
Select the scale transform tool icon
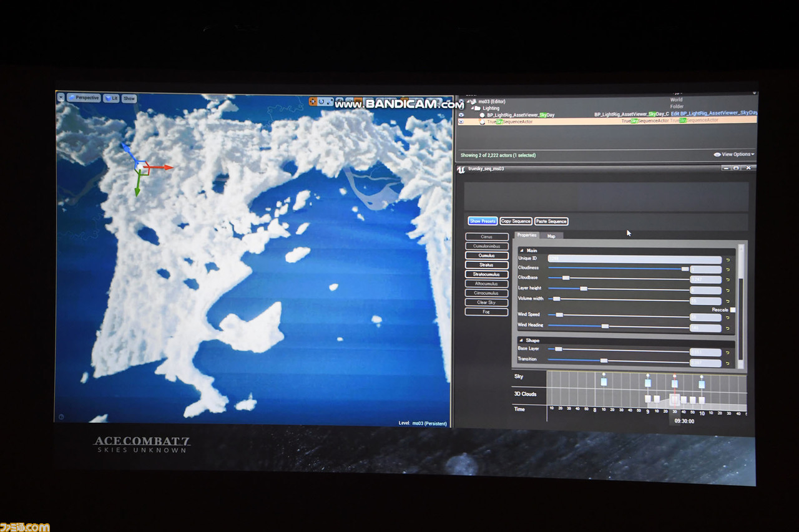click(x=329, y=101)
